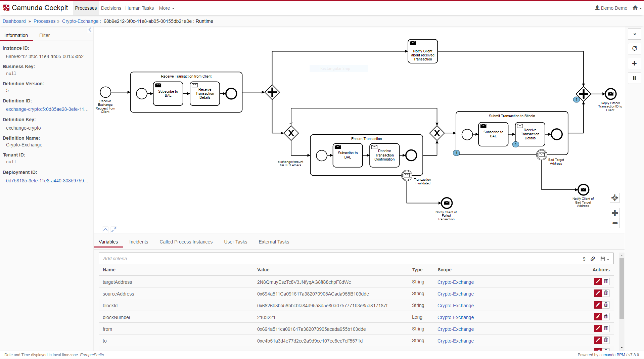
Task: Switch to the Processes menu
Action: 86,8
